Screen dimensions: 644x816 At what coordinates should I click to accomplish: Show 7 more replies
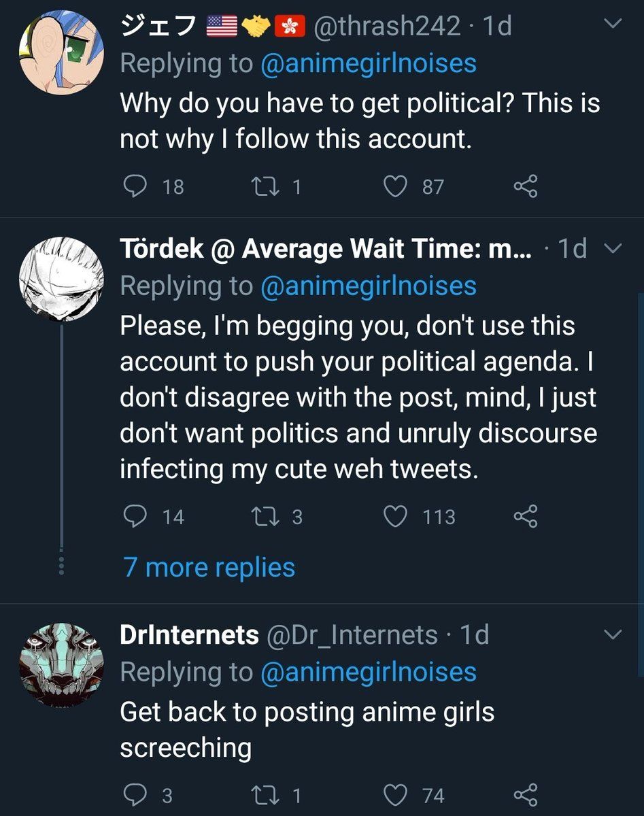tap(209, 567)
